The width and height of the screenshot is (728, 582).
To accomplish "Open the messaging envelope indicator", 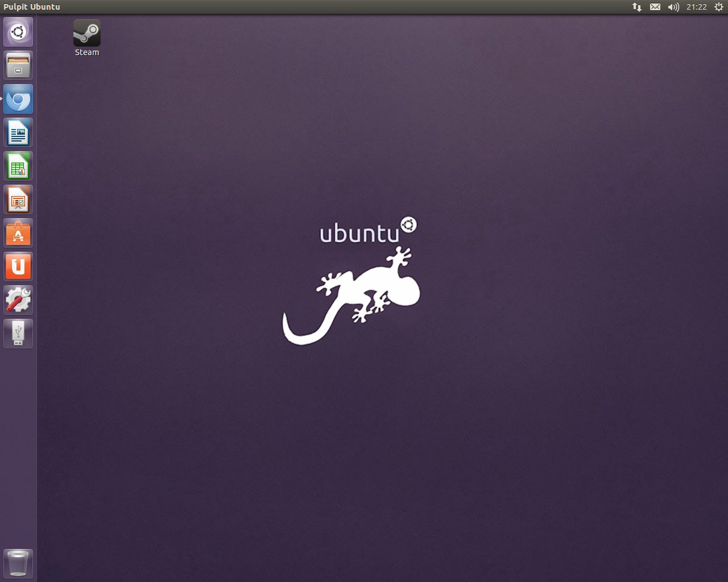I will pyautogui.click(x=655, y=7).
